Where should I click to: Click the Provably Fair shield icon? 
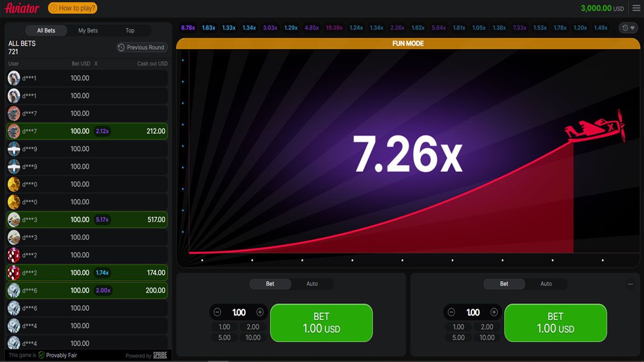(41, 355)
